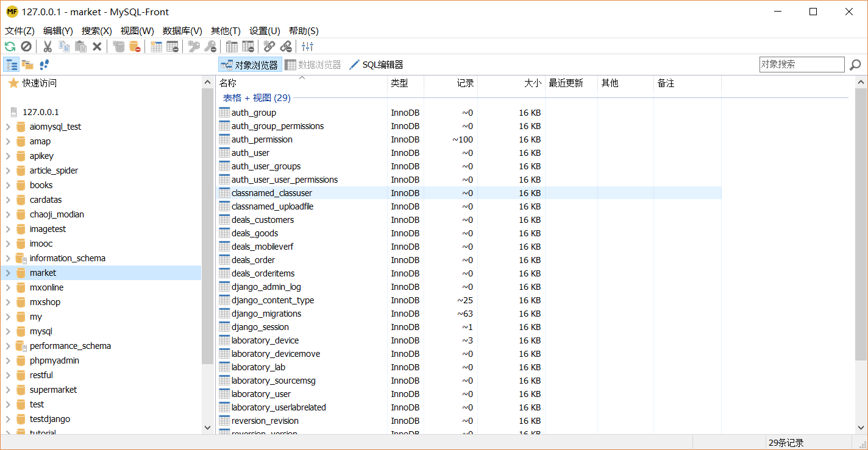Select the laboratory_device table

click(x=265, y=340)
